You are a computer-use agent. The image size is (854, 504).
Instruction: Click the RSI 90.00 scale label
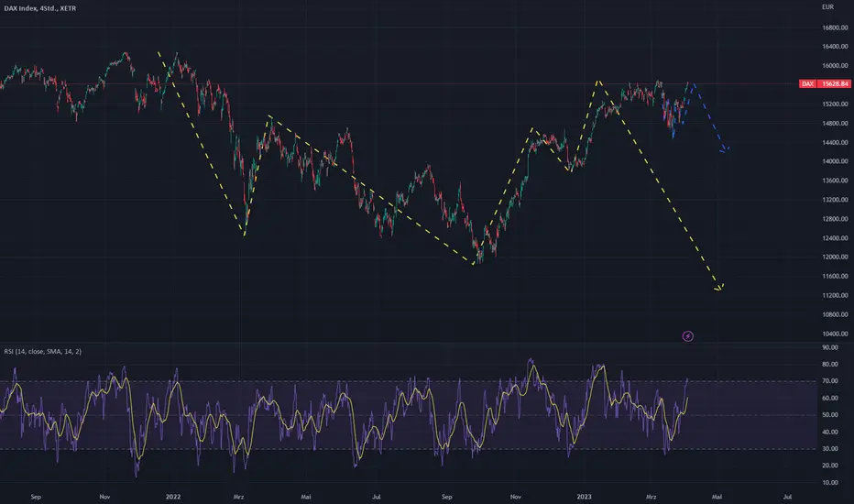(830, 347)
